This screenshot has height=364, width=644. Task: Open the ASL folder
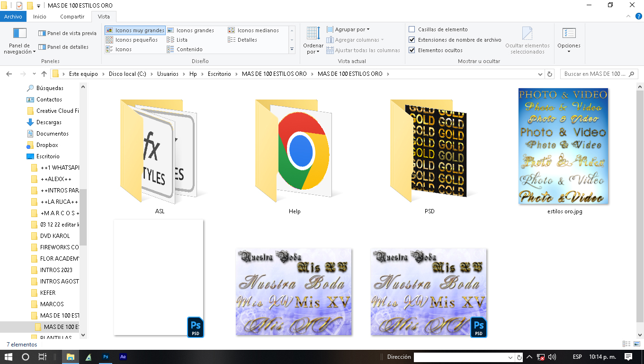(159, 152)
